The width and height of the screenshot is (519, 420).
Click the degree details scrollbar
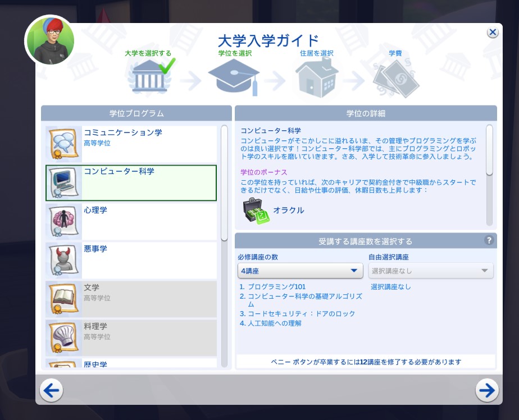489,149
